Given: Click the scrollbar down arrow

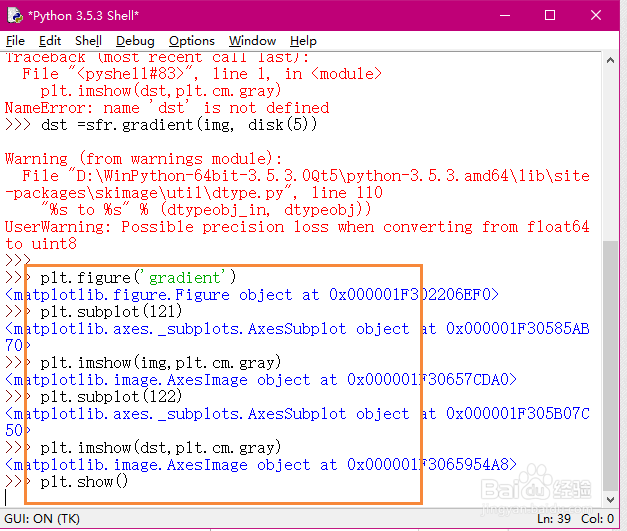Looking at the screenshot, I should (610, 499).
